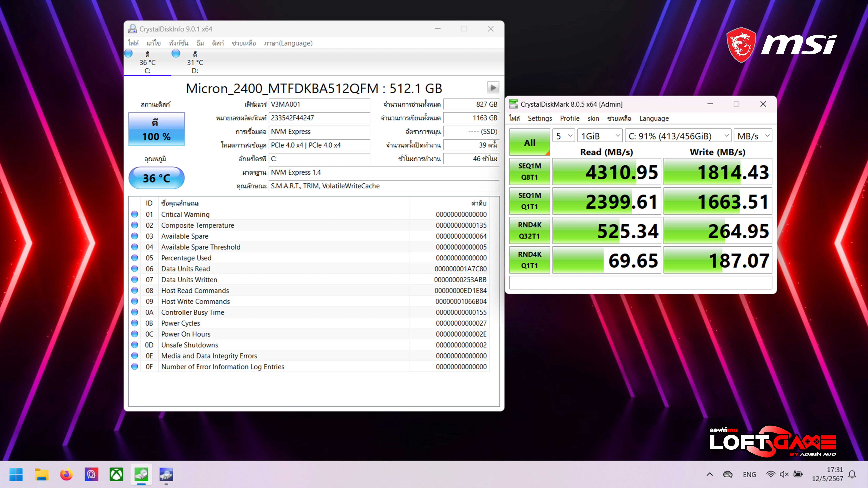Open Xbox app in taskbar
This screenshot has width=868, height=488.
click(x=116, y=475)
